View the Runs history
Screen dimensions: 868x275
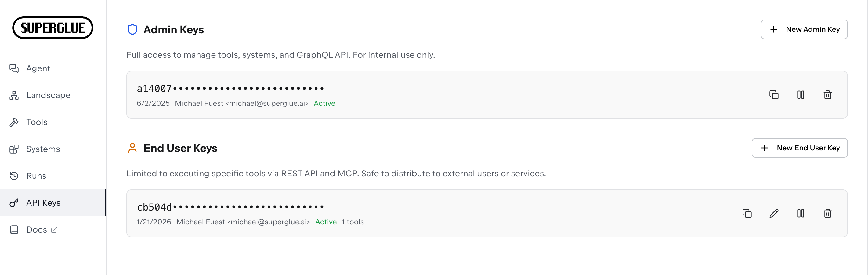pos(36,176)
